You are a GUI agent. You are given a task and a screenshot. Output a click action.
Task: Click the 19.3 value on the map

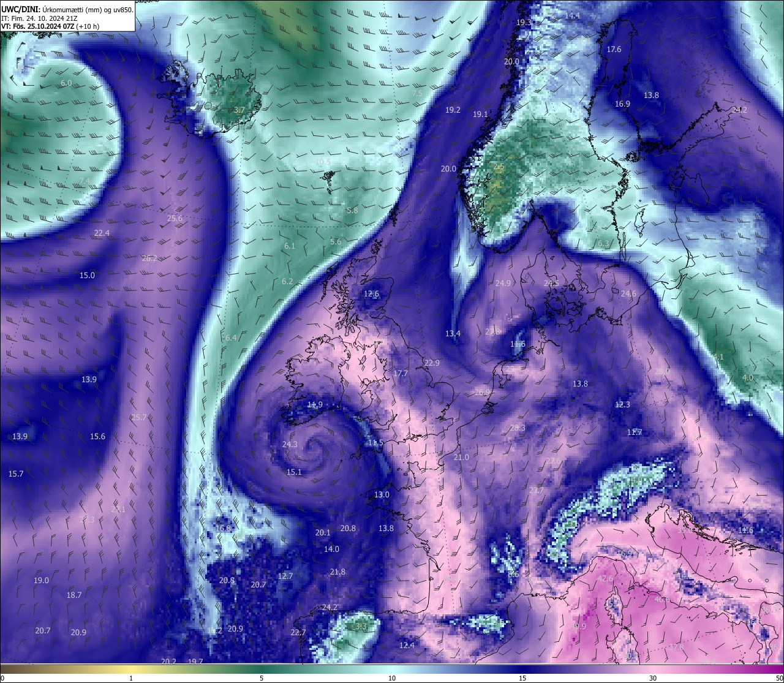tap(524, 21)
